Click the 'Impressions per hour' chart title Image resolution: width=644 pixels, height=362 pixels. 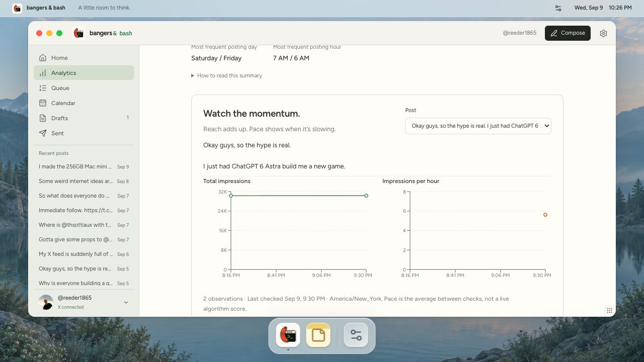(411, 181)
